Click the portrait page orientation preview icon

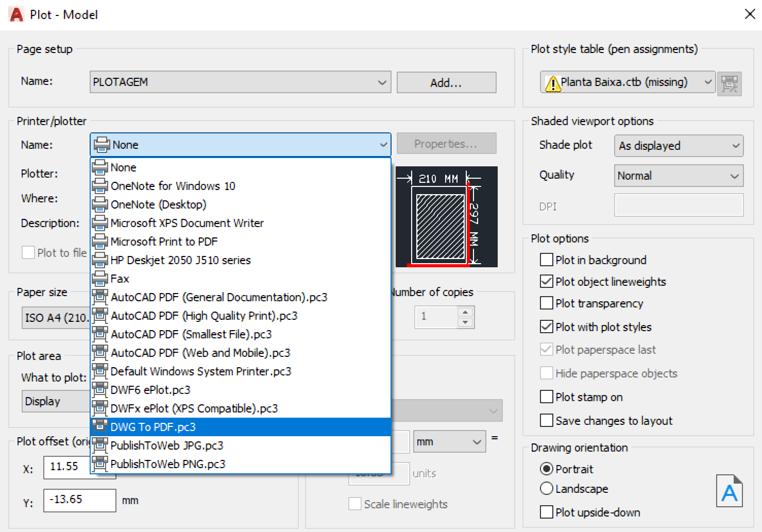[x=729, y=491]
